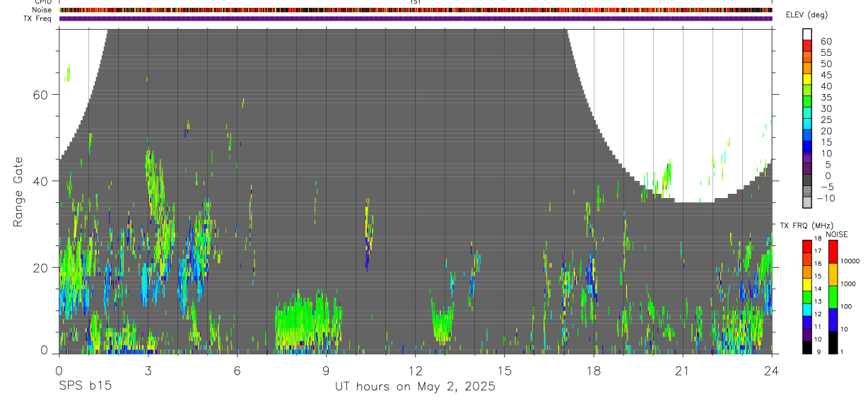Click the 100 label on NOISE scale

point(848,306)
